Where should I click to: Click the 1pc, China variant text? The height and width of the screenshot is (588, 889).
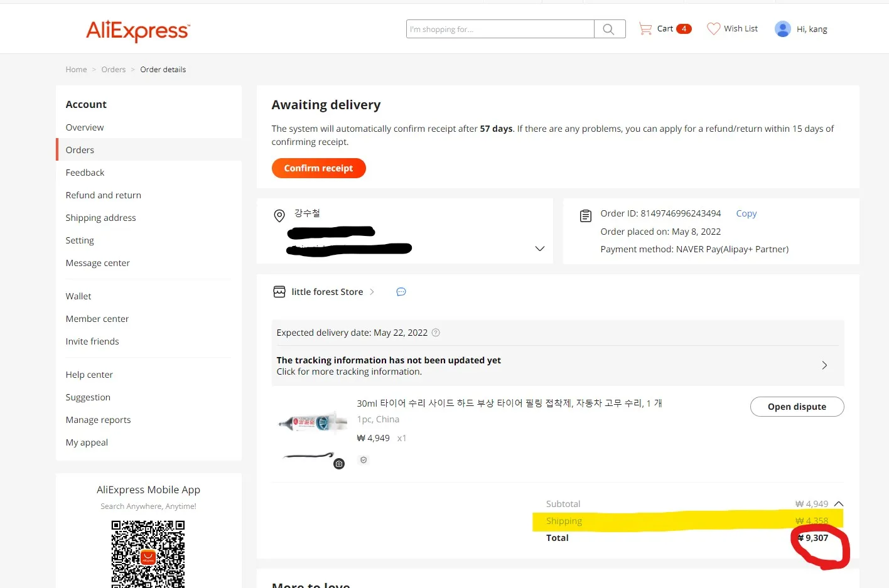click(378, 419)
